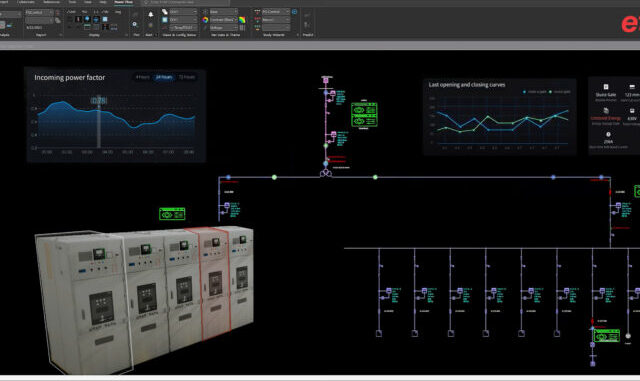Switch power factor chart to 4 hours
The height and width of the screenshot is (381, 640).
[142, 77]
